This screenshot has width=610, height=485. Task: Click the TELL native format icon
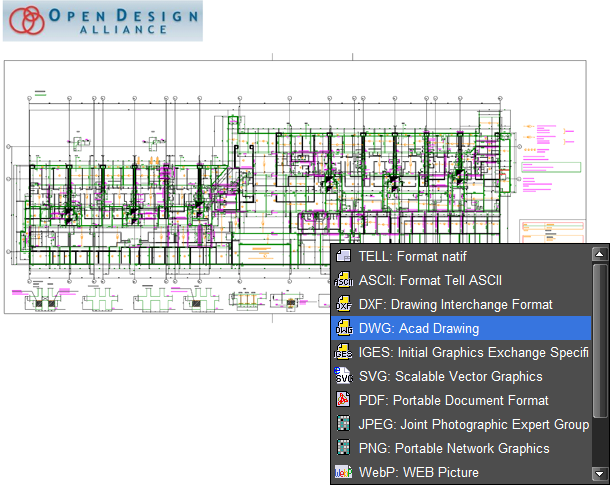point(343,256)
